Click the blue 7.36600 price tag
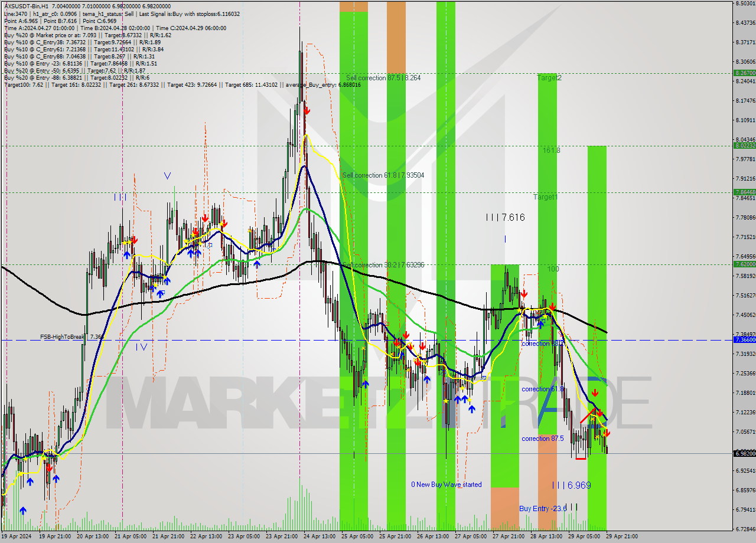This screenshot has width=756, height=543. (744, 340)
